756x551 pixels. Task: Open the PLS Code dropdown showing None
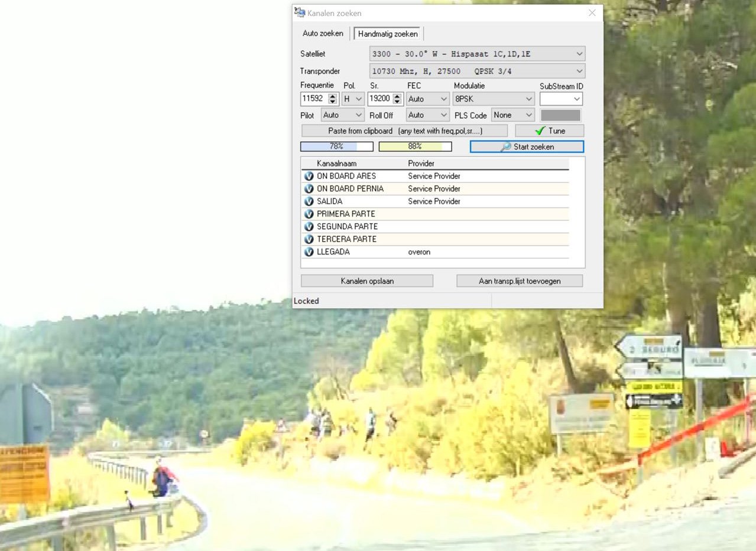click(x=512, y=115)
